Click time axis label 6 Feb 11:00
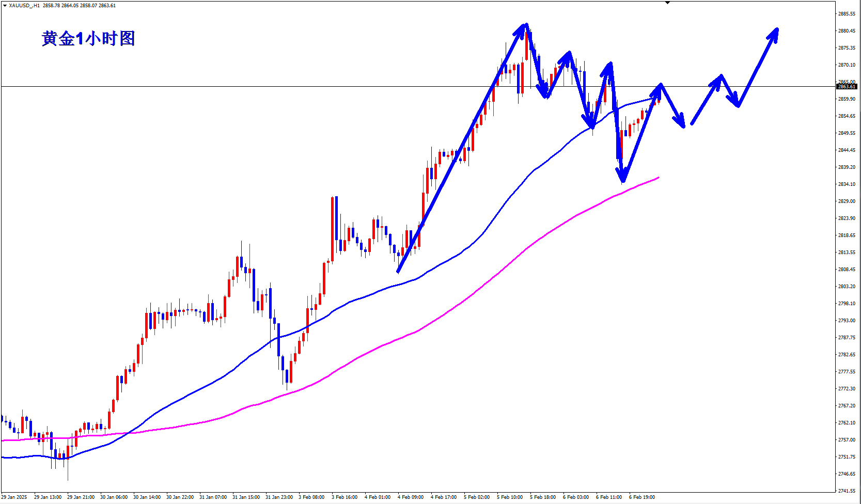 coord(609,497)
